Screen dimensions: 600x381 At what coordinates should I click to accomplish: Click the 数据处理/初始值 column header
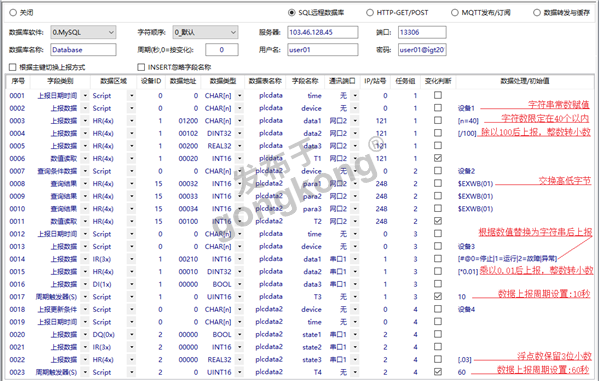[x=525, y=81]
